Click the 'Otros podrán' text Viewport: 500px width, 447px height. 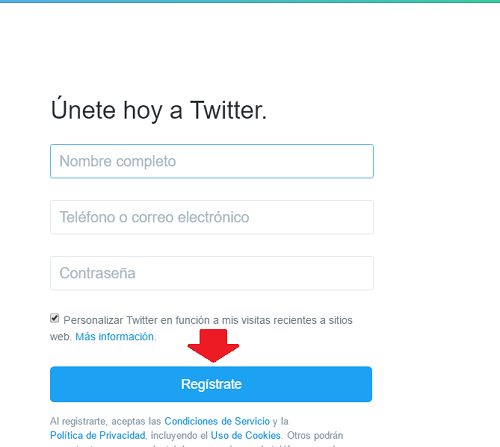click(315, 435)
